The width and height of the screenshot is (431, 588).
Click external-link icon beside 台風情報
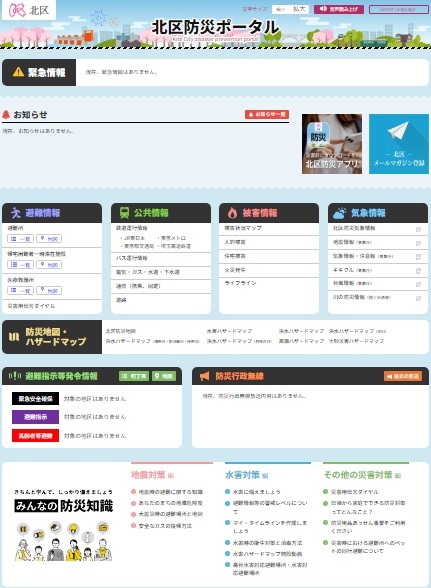point(418,284)
